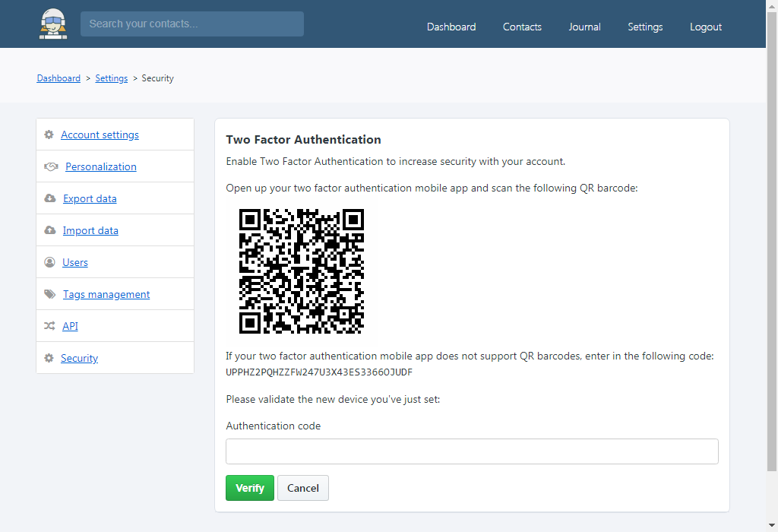Cancel two factor authentication setup
Viewport: 778px width, 532px height.
click(x=302, y=488)
